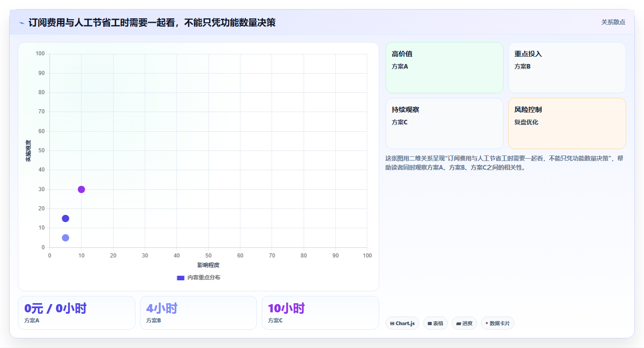Click the 50 tick on the x-axis

[x=209, y=256]
